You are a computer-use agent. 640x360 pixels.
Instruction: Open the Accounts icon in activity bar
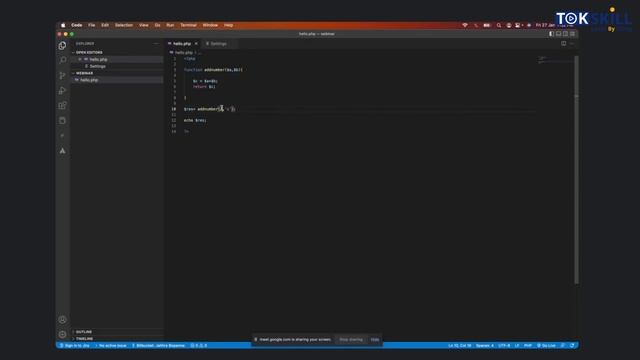(62, 320)
